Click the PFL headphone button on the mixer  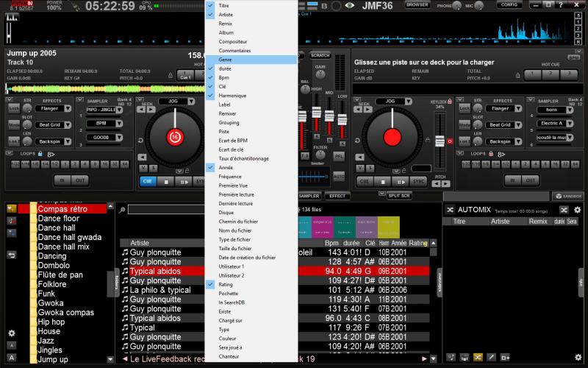click(x=339, y=157)
